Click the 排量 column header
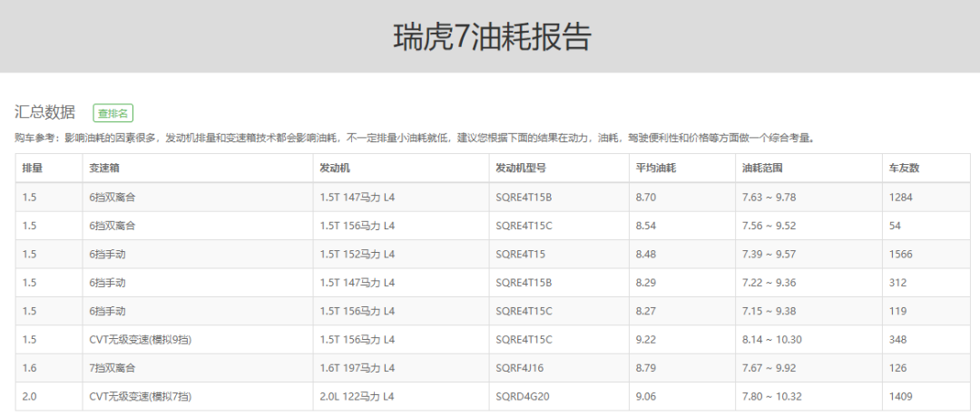The image size is (980, 416). pos(33,168)
